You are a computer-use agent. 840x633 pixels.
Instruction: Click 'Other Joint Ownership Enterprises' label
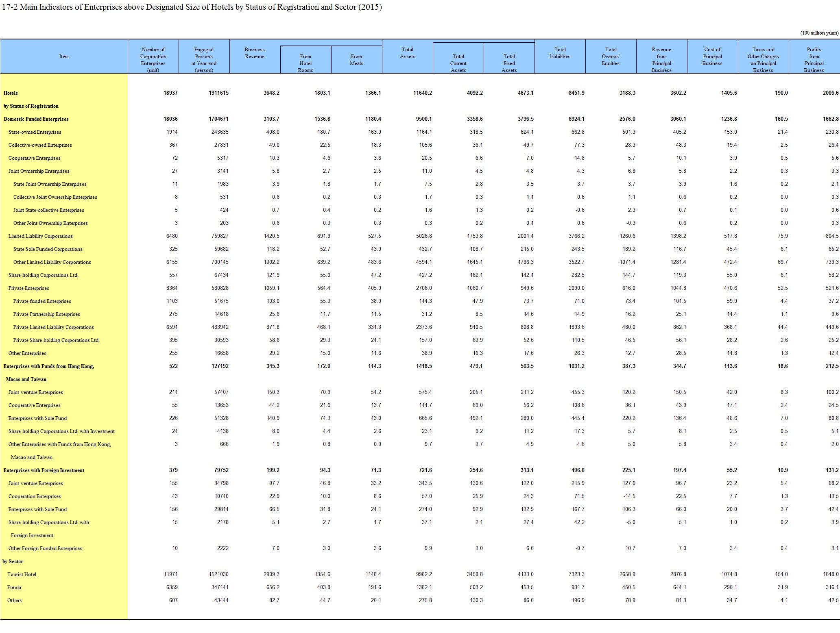point(50,223)
